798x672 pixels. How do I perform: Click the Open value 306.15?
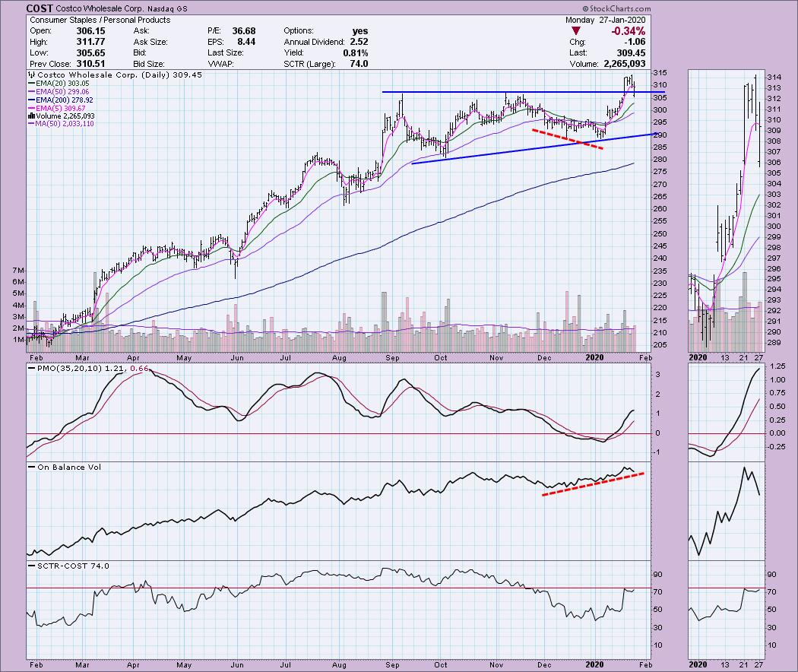pyautogui.click(x=90, y=31)
